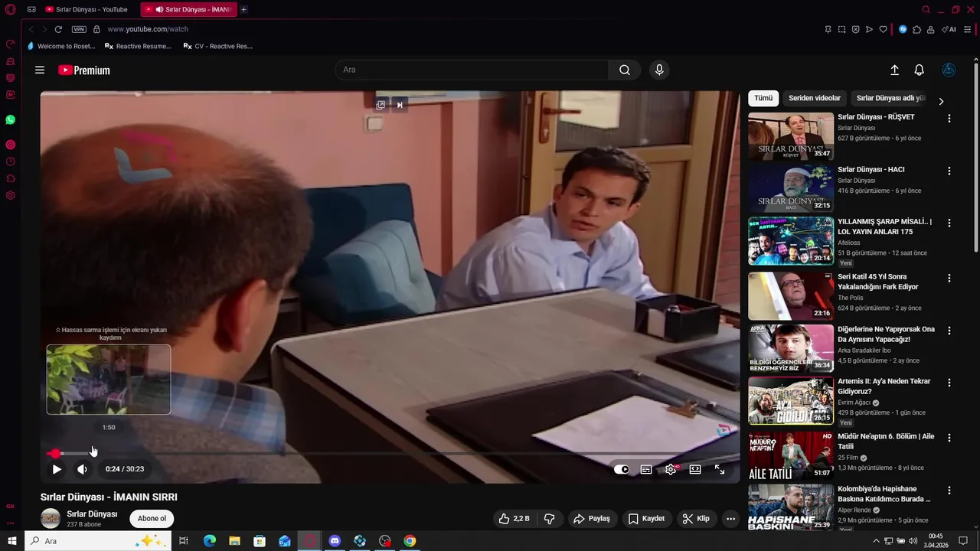
Task: Toggle the Opera VPN badge
Action: [79, 29]
